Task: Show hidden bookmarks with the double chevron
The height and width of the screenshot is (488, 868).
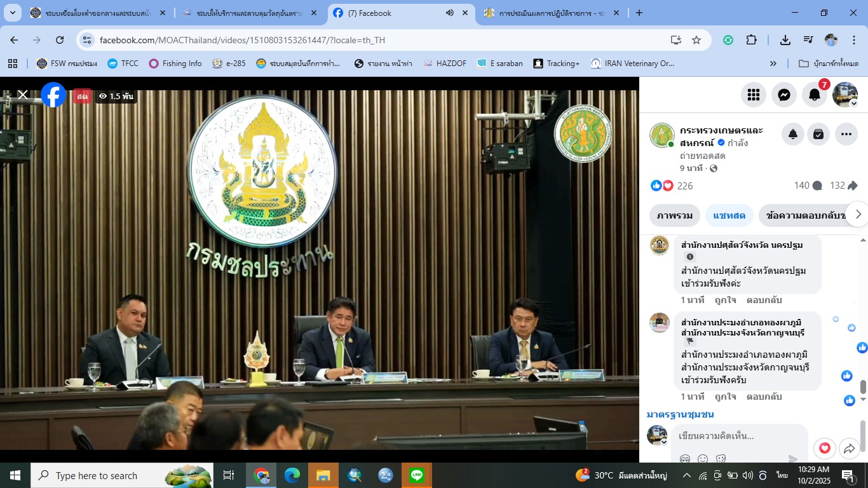Action: point(773,64)
